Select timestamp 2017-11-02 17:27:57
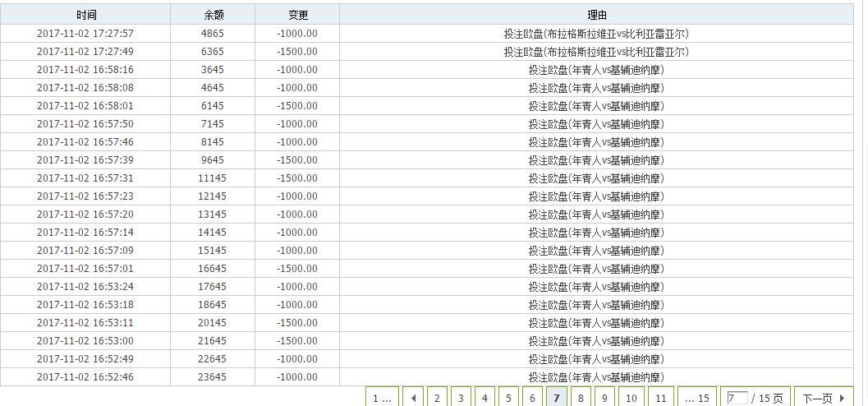The image size is (868, 406). coord(85,33)
